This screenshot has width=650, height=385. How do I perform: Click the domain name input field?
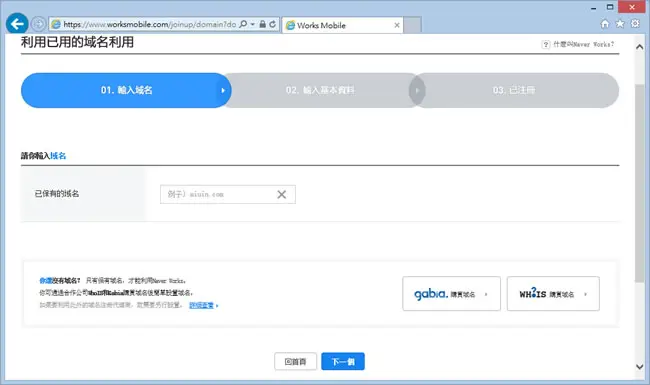[228, 194]
